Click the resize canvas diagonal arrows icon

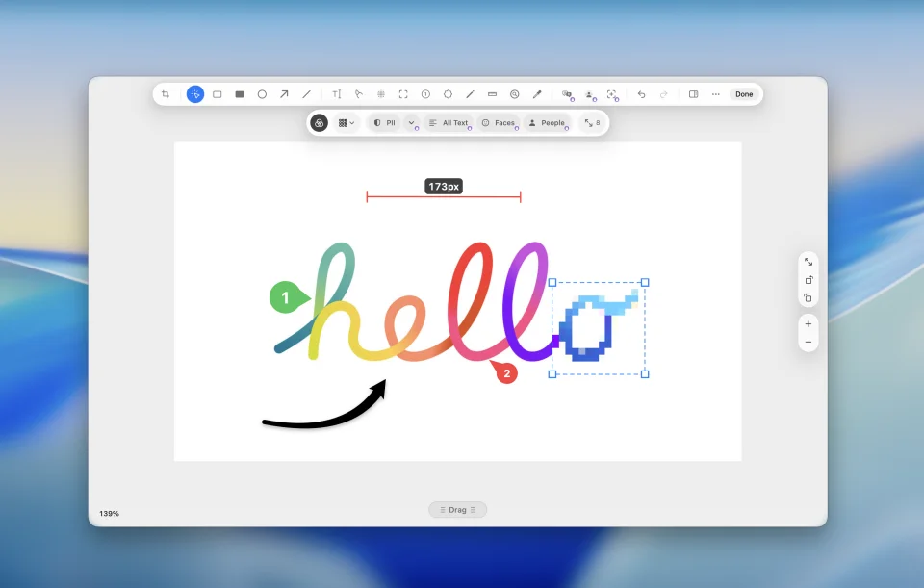pyautogui.click(x=808, y=262)
